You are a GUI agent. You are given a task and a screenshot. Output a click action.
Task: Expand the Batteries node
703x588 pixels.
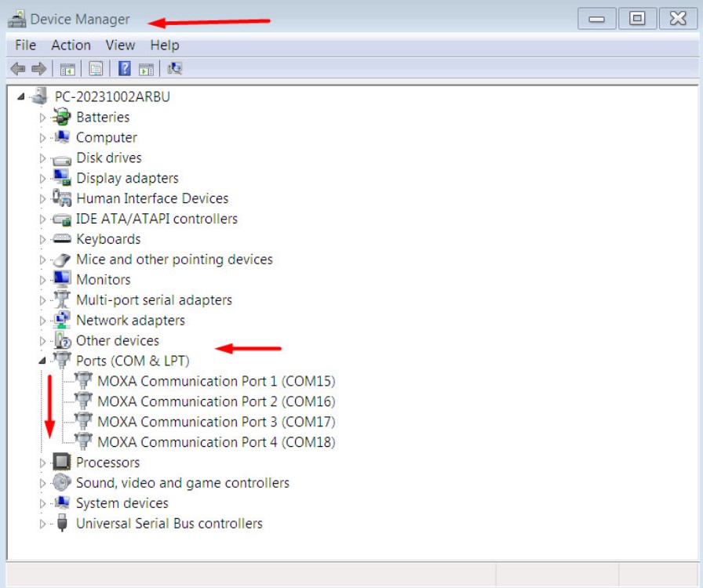tap(42, 118)
